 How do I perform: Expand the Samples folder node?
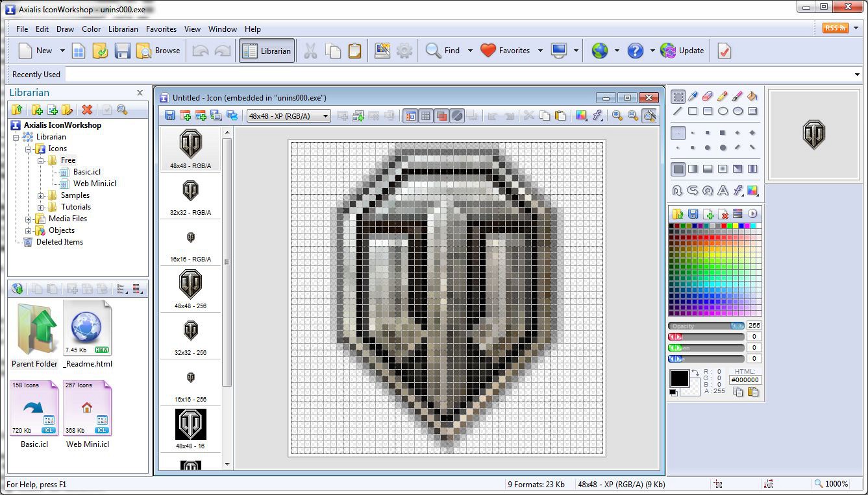point(40,195)
